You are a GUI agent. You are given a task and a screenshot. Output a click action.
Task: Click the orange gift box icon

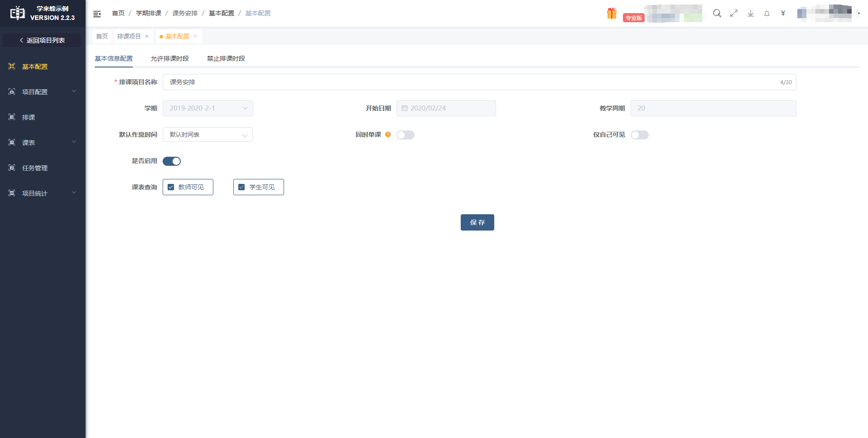tap(612, 14)
